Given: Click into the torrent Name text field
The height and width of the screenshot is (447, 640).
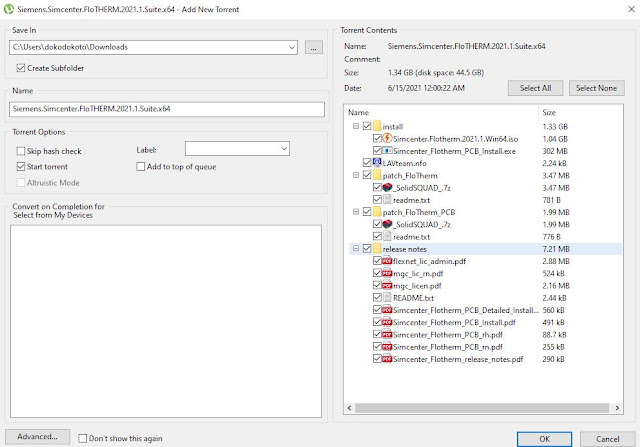Looking at the screenshot, I should pyautogui.click(x=167, y=109).
